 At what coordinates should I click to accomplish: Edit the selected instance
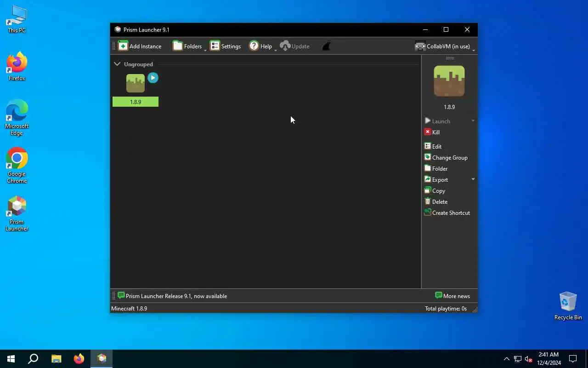click(x=433, y=146)
